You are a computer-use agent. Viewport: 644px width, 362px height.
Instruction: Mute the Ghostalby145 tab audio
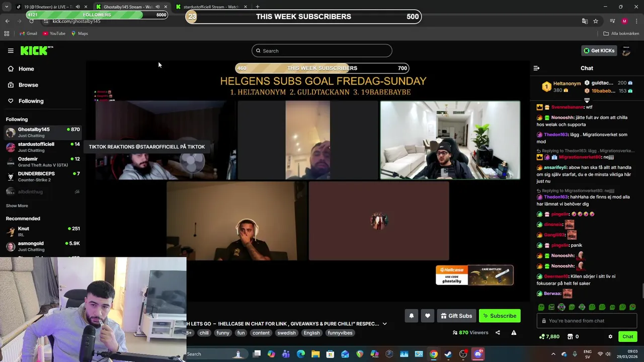157,7
